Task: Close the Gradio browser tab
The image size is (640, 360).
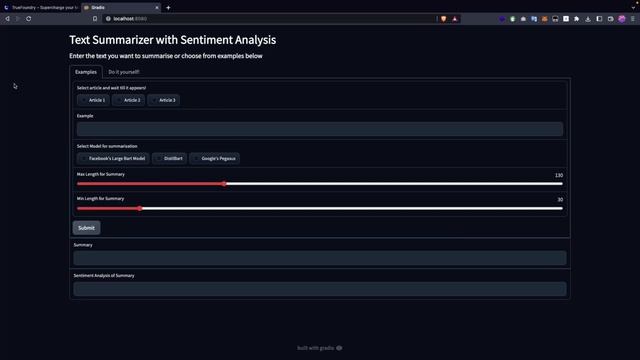Action: click(157, 7)
